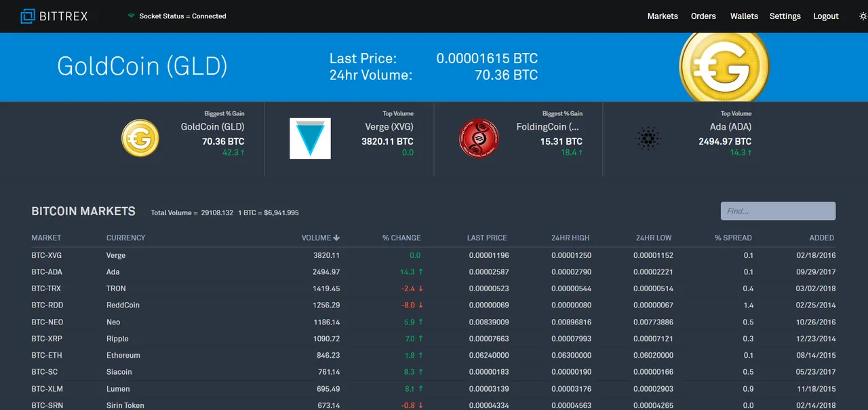
Task: Toggle the light/dark theme sun icon
Action: [x=863, y=16]
